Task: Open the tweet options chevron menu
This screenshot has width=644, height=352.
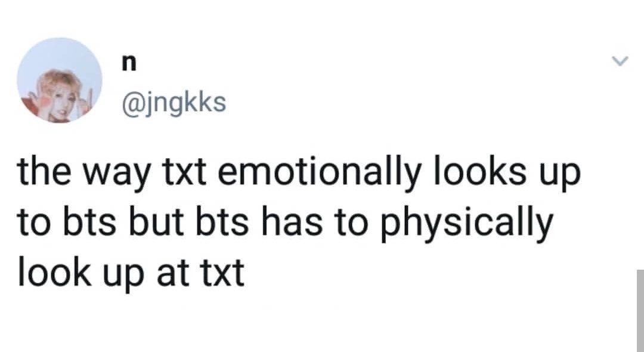Action: tap(620, 62)
